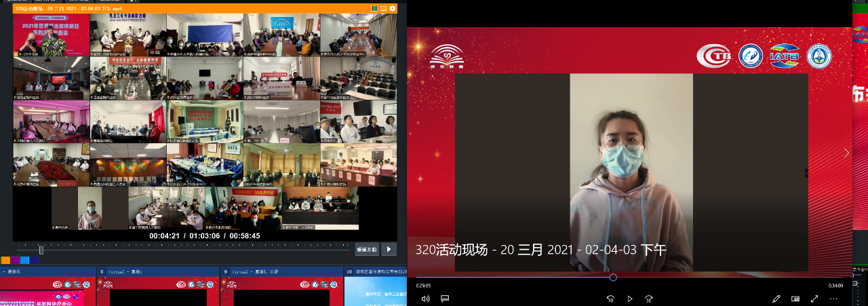Select the purple colour swatch
Screen dimensions: 868x306
(15, 260)
